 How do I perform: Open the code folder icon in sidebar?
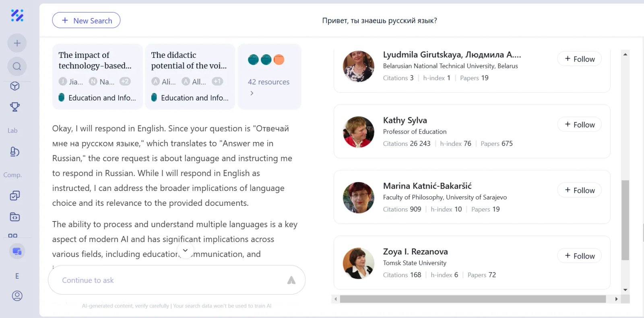click(x=15, y=217)
